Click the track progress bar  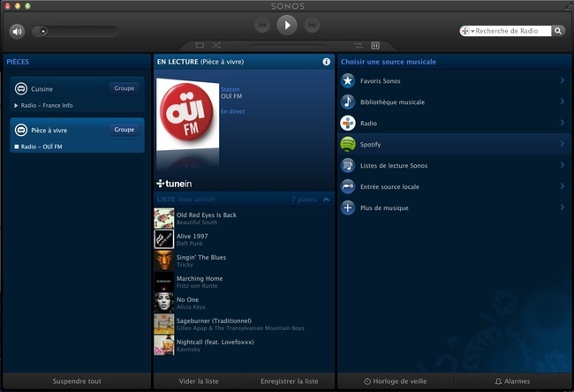288,46
